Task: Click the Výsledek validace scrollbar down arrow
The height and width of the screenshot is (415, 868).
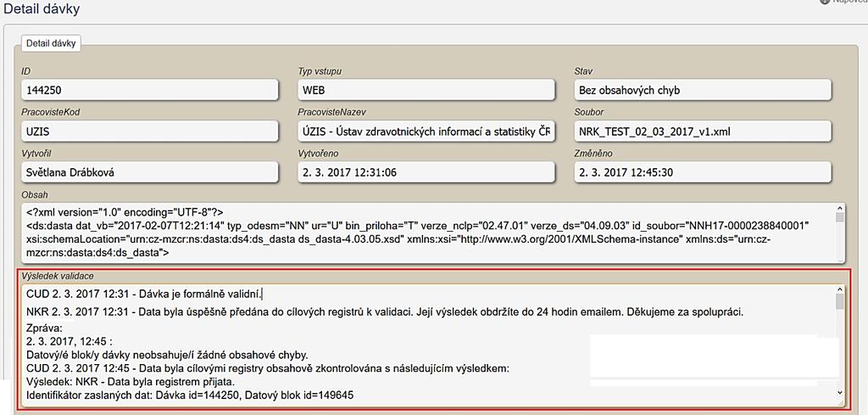Action: pos(840,392)
